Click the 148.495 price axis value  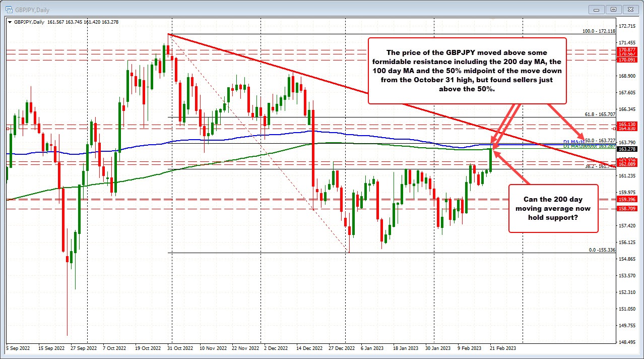pos(627,342)
